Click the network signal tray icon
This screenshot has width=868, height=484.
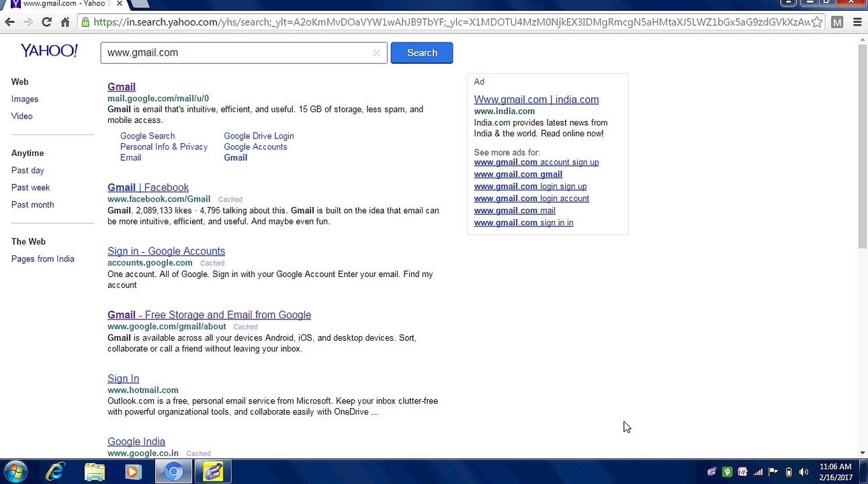click(x=758, y=472)
